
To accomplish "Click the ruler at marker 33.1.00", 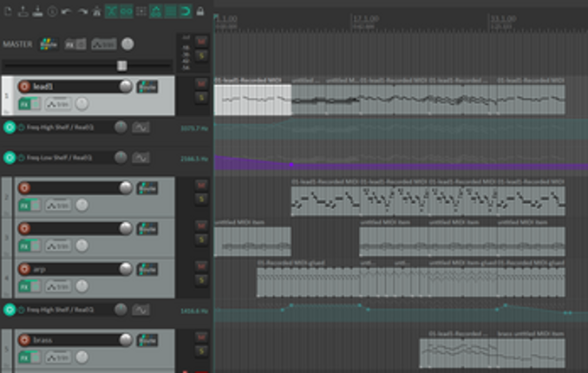I will tap(503, 18).
